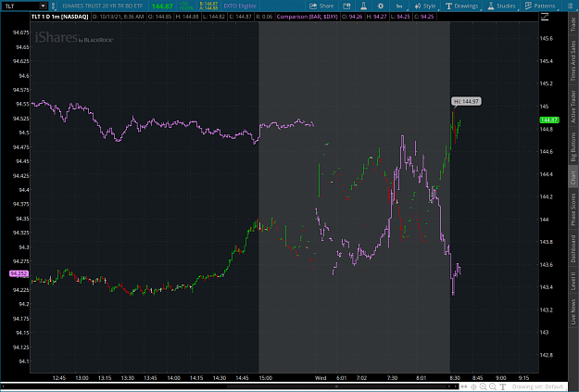Click the chart line icon near top-right axis
579x392 pixels.
pos(545,17)
